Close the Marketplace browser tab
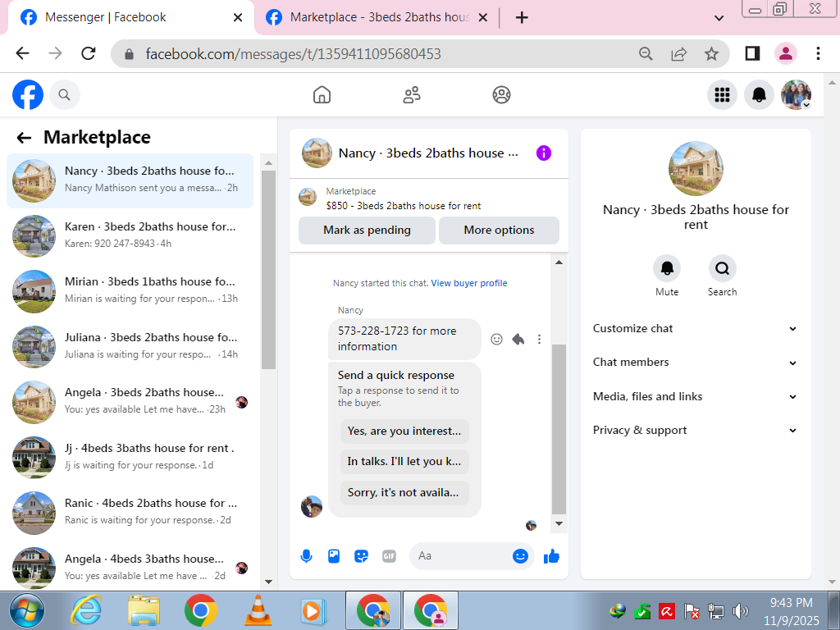 pos(482,18)
